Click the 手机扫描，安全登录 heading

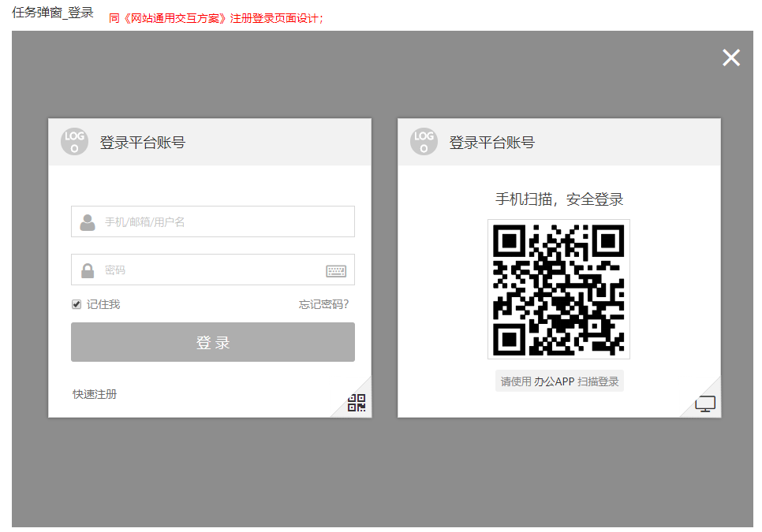tap(558, 199)
